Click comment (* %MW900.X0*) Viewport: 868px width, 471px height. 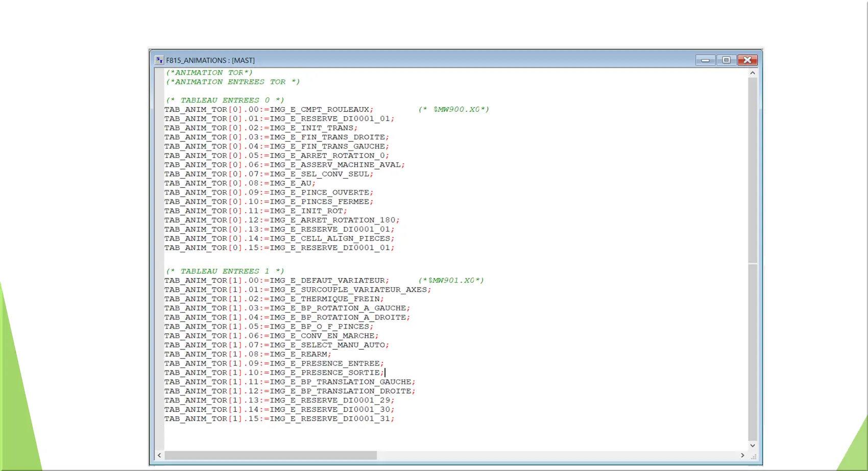(x=453, y=110)
